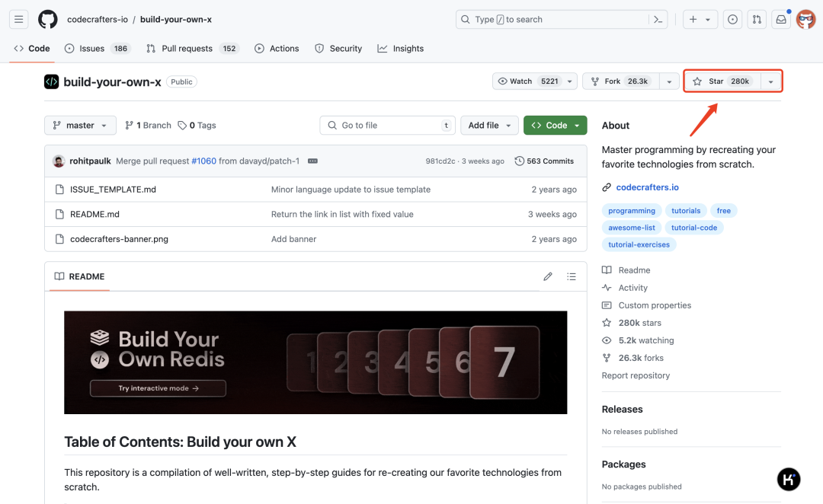Open the green Code dropdown button
Screen dimensions: 823x504
(555, 126)
